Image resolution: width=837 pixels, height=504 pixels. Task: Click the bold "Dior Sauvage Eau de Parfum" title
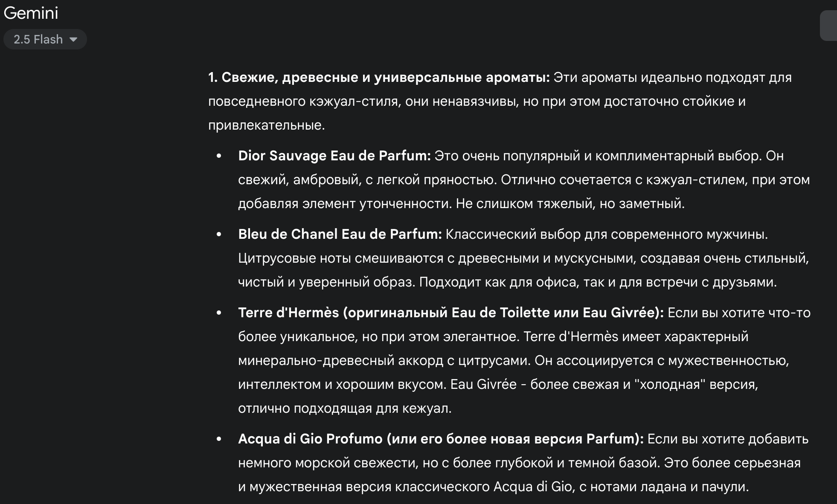[334, 156]
